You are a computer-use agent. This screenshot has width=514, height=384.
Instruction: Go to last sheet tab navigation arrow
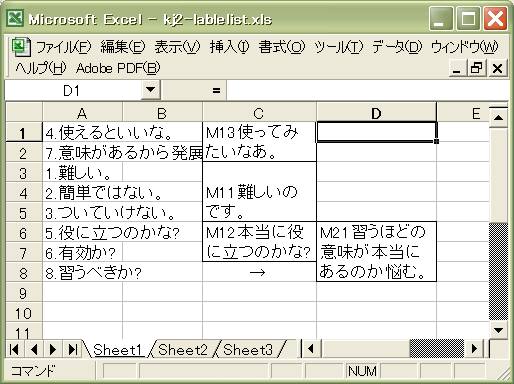click(x=73, y=349)
